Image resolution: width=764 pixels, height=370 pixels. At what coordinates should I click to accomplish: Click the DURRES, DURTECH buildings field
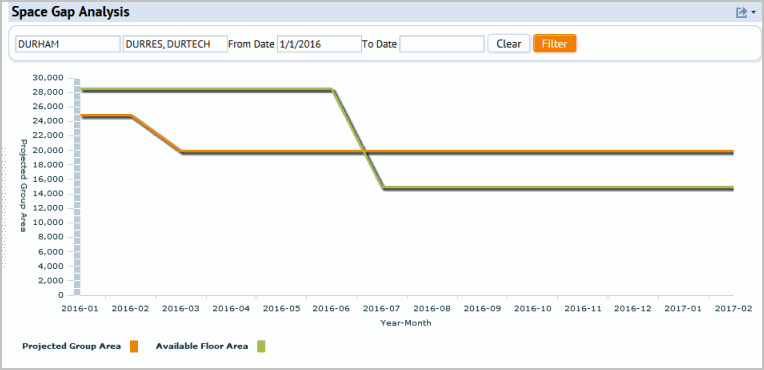click(175, 44)
